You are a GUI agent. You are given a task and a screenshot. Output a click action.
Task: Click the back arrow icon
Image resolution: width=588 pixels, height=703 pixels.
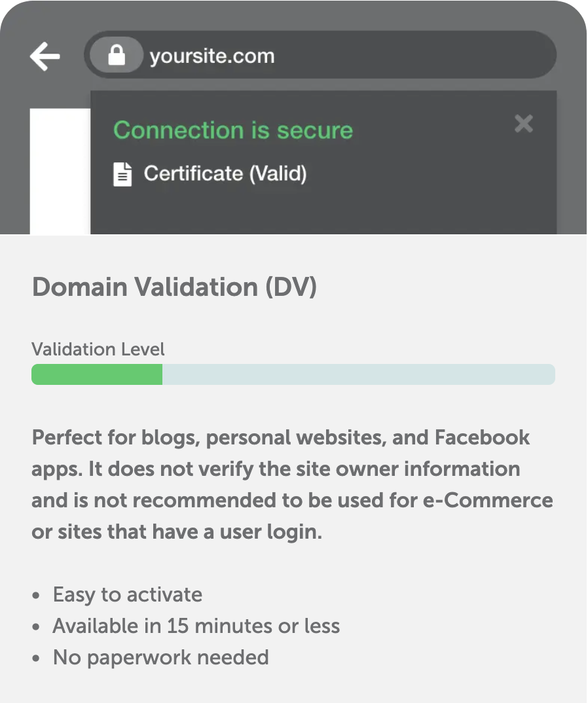(x=45, y=57)
